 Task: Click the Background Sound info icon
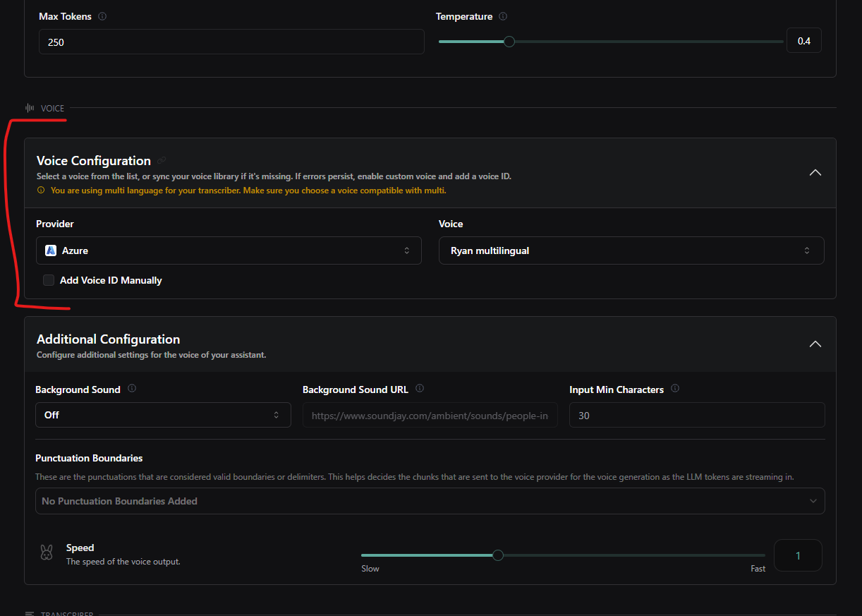pos(132,389)
